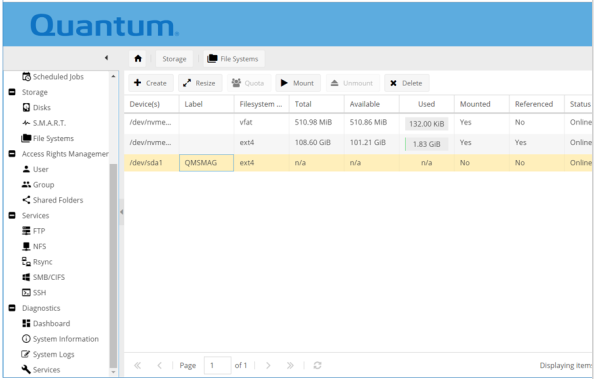
Task: Click the 1.83 GiB used bar
Action: click(x=427, y=144)
